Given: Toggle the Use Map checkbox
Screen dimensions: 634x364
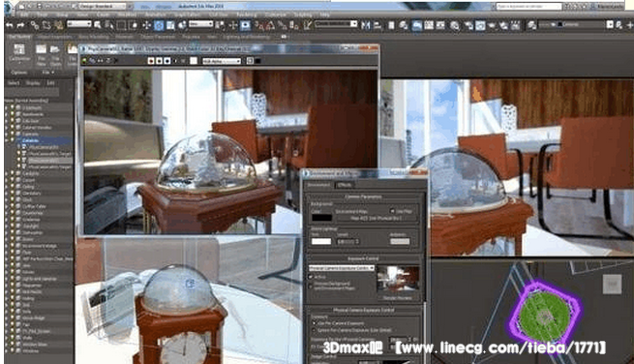Looking at the screenshot, I should point(392,211).
